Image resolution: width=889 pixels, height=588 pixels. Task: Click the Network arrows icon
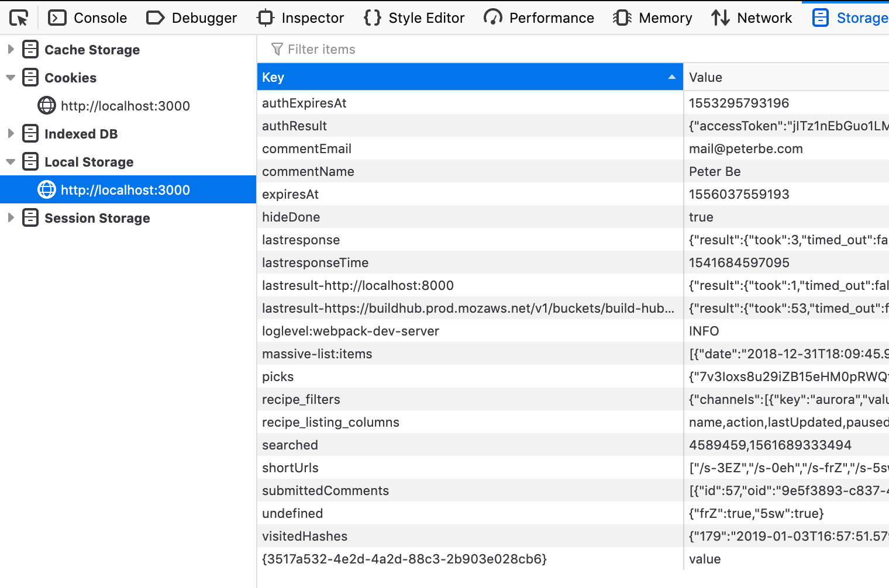click(x=720, y=18)
